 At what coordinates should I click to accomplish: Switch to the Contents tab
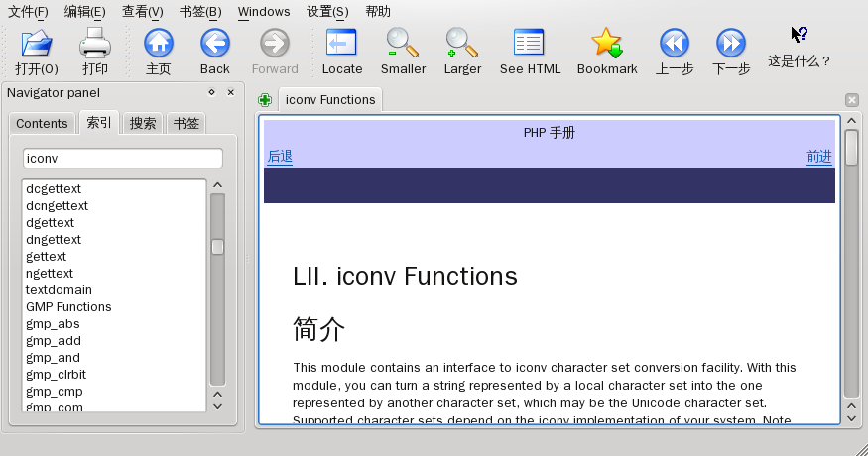[42, 123]
